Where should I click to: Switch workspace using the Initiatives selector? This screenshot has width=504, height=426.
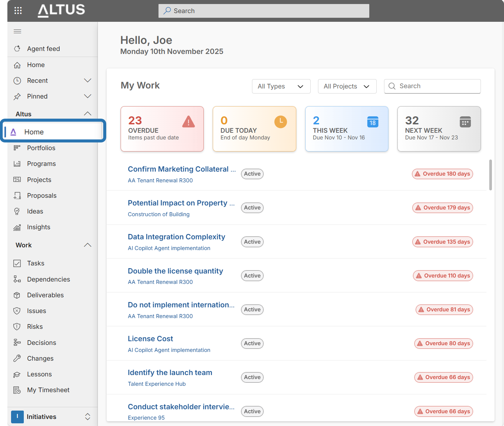52,417
